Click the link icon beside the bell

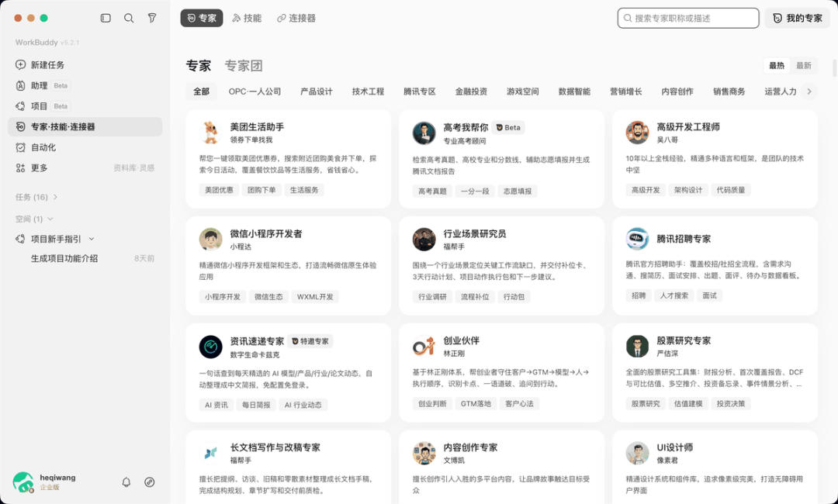(x=150, y=482)
